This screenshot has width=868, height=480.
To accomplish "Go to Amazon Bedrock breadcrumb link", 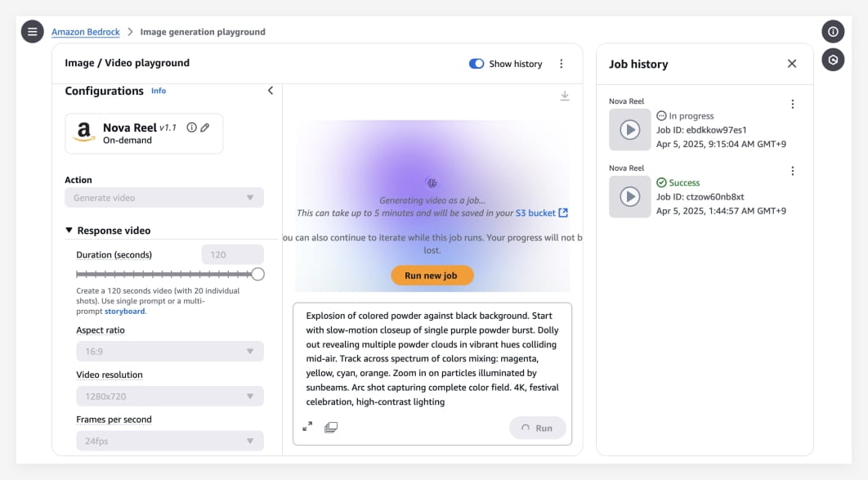I will 86,32.
